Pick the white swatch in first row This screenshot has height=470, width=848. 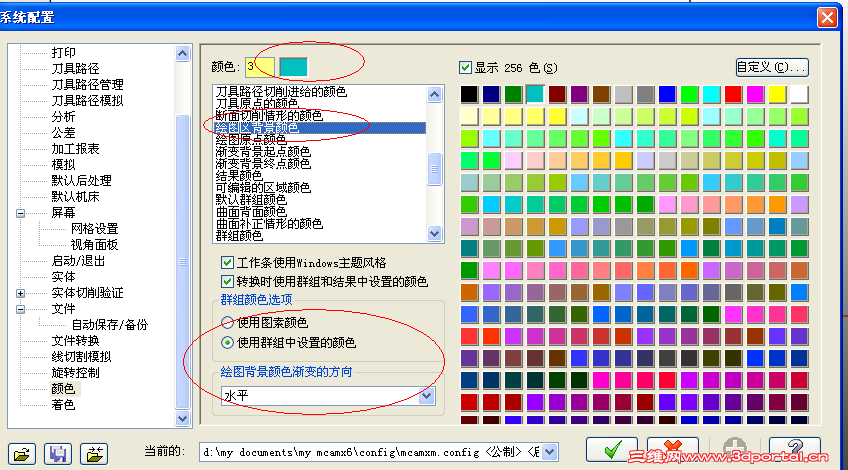(x=799, y=94)
